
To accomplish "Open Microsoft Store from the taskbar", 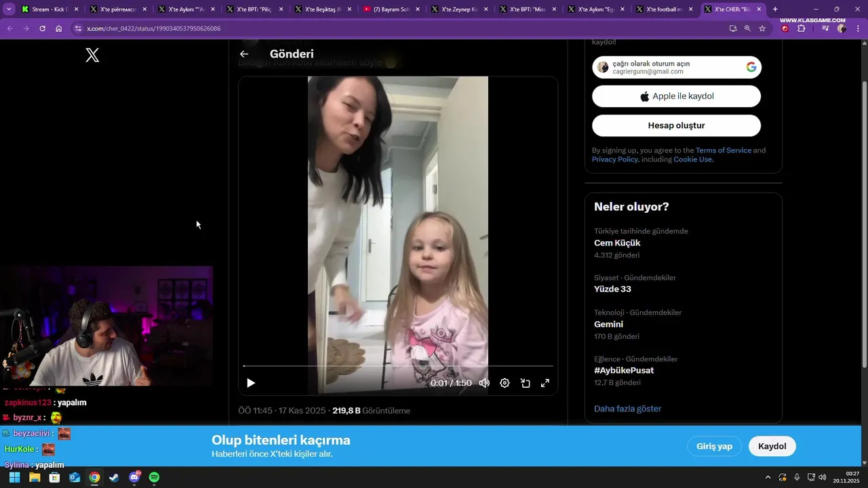I will (x=54, y=477).
